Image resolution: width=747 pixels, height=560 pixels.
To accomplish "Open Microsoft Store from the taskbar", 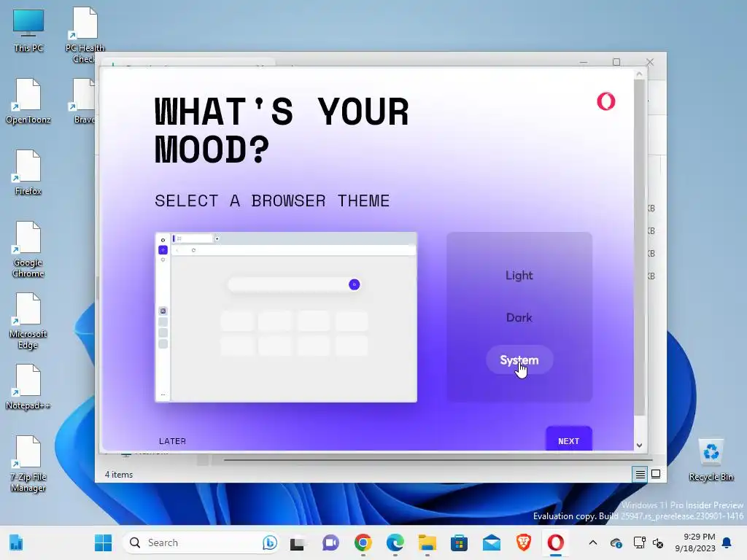I will click(x=460, y=542).
